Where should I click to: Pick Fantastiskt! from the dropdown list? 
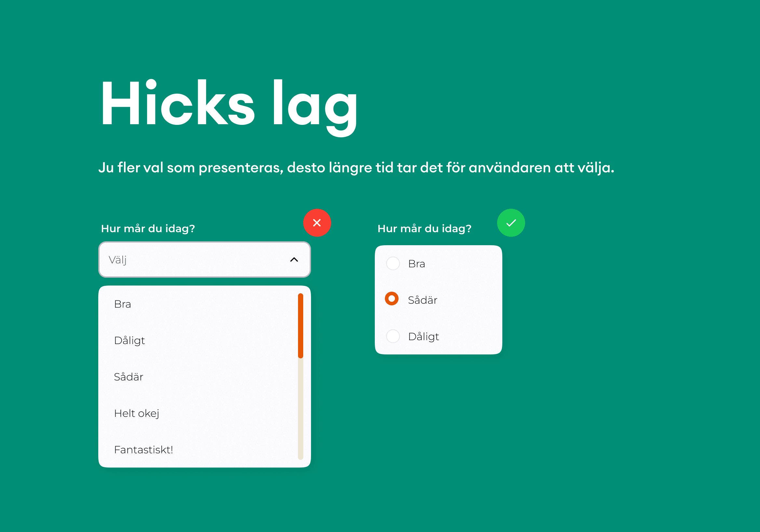click(x=198, y=450)
